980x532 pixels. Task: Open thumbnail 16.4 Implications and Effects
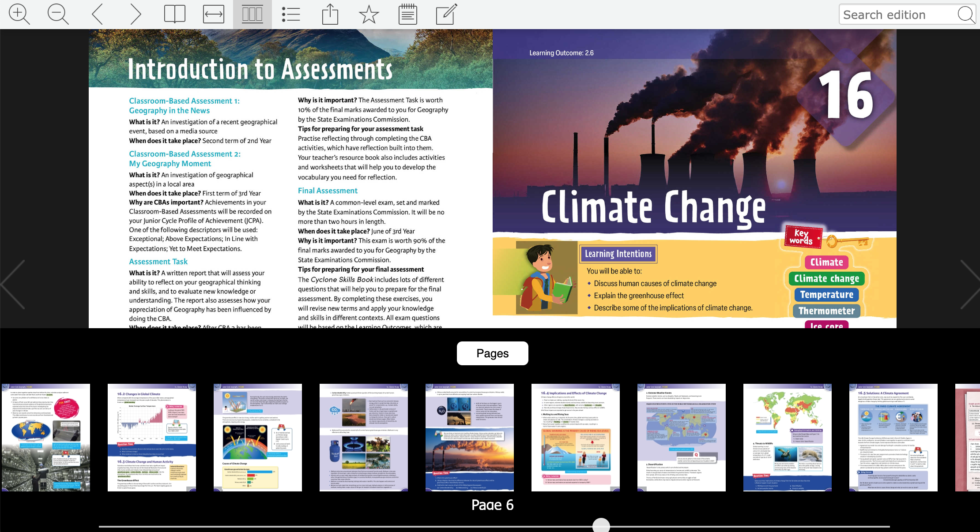click(576, 438)
